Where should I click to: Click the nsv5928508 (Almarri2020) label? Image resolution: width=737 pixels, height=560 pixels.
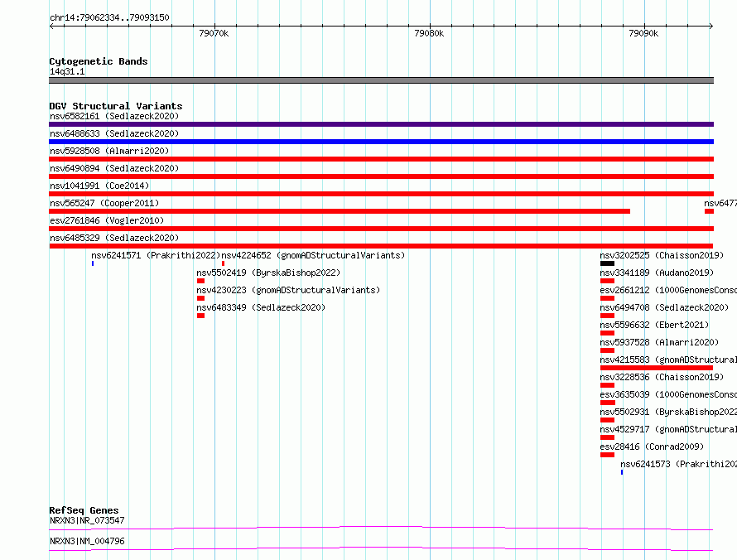[109, 151]
